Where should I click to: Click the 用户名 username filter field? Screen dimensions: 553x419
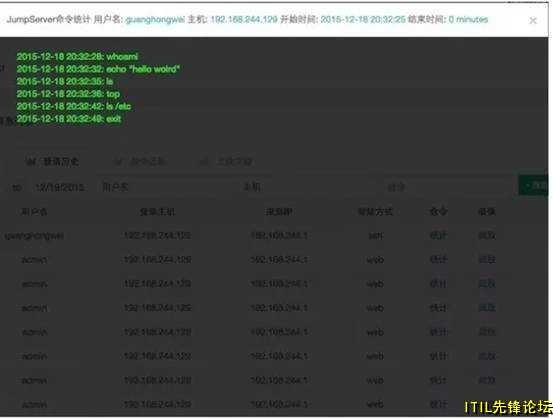[166, 187]
